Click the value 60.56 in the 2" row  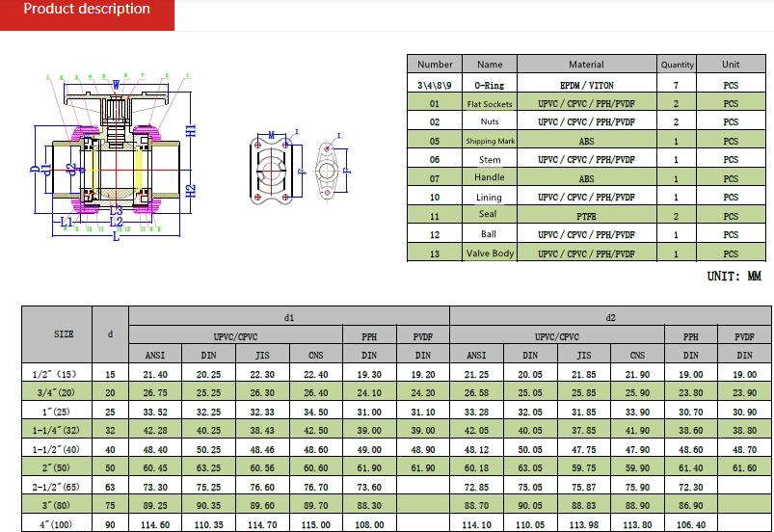(x=262, y=467)
